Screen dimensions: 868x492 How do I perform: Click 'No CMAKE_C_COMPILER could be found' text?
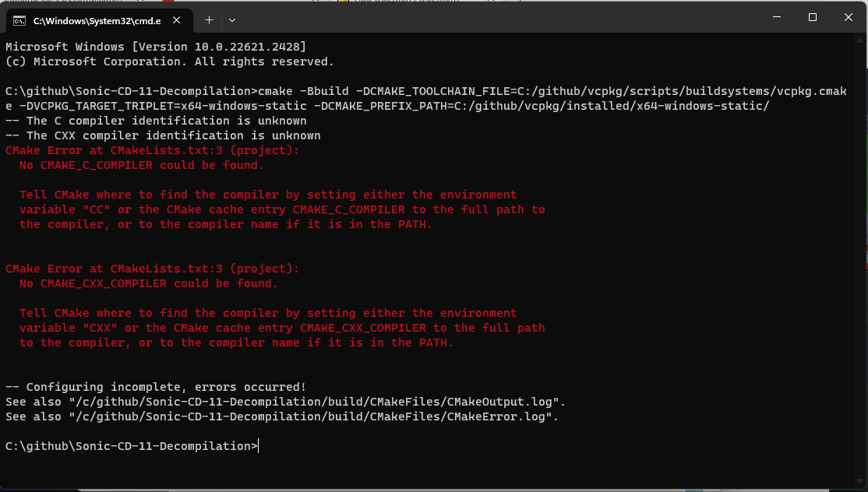[x=142, y=165]
